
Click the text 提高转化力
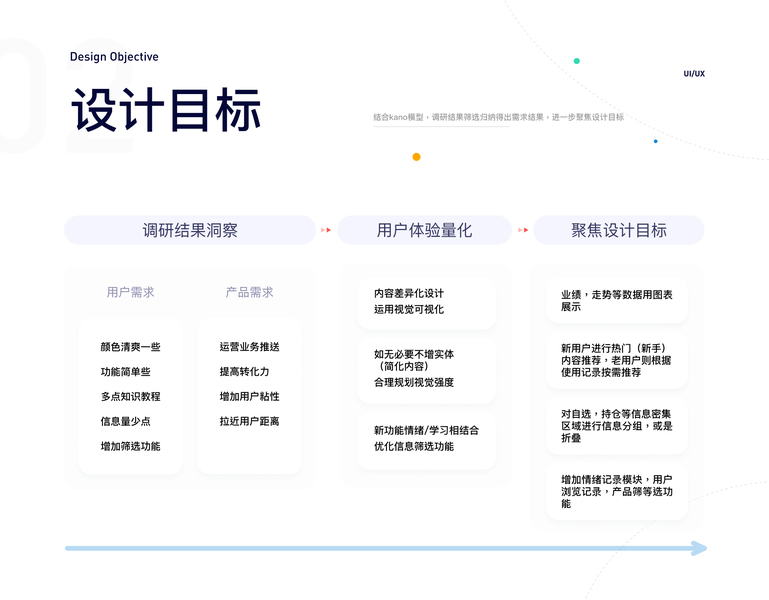244,372
